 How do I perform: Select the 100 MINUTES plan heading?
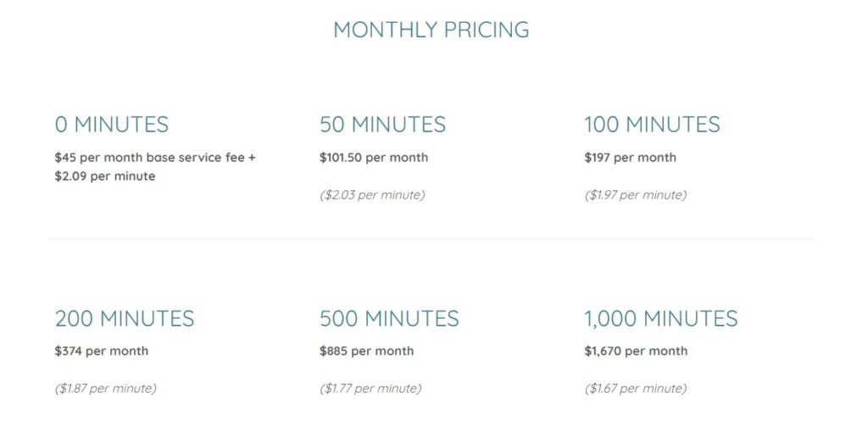652,125
